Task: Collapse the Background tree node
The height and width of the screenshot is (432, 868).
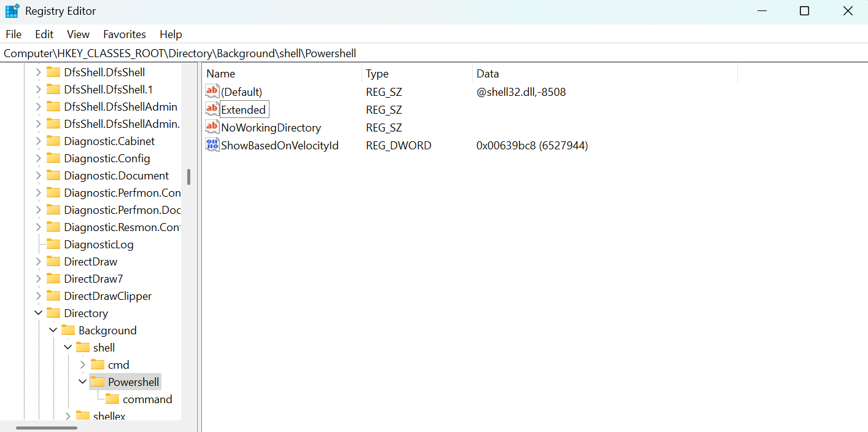Action: pos(53,330)
